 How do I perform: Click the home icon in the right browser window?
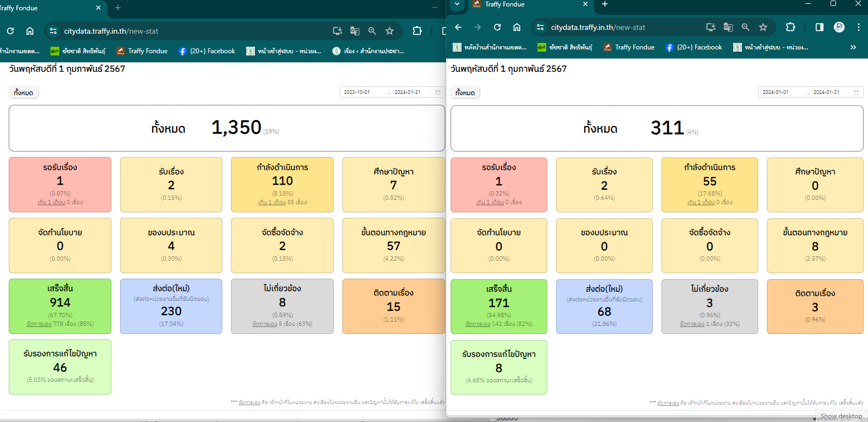517,27
